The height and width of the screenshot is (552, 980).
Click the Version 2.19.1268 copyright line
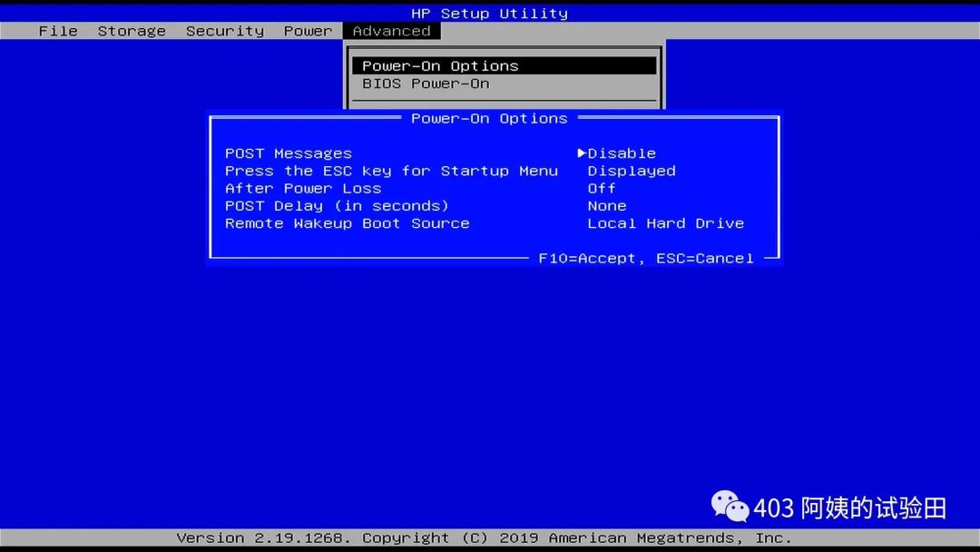tap(484, 537)
